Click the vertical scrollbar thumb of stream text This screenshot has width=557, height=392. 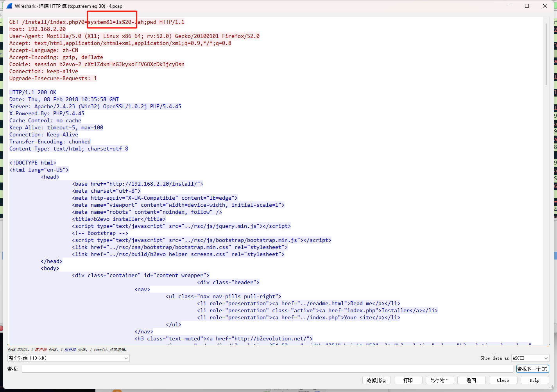coord(546,54)
